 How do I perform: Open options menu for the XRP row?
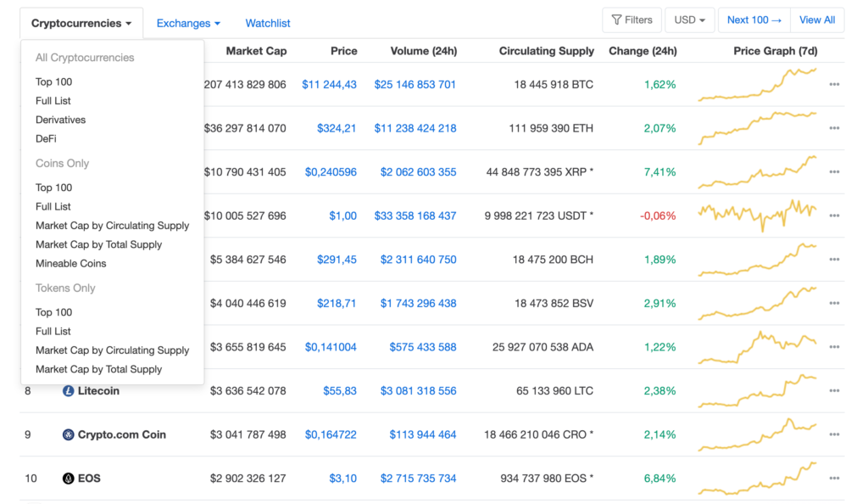[834, 171]
